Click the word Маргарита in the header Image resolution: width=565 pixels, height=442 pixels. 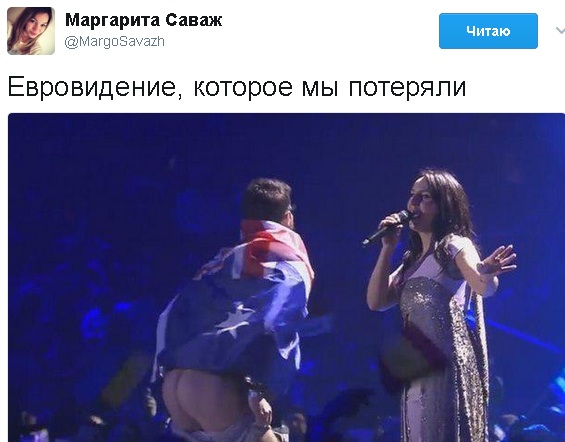click(112, 21)
